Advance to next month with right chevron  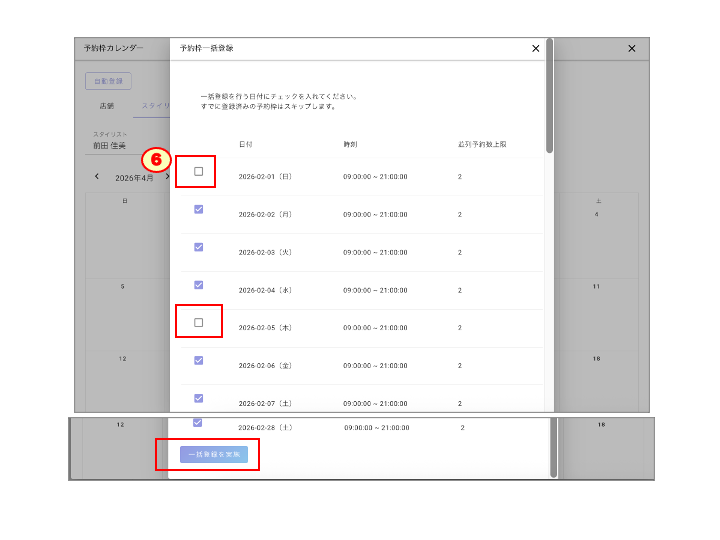(x=166, y=177)
